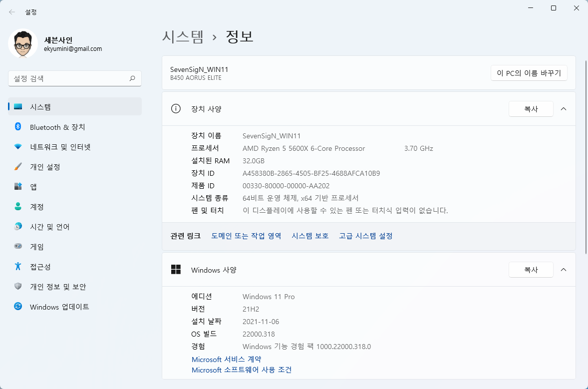Open 도메인 또는 작업 영역 link
The image size is (588, 389).
(x=246, y=236)
